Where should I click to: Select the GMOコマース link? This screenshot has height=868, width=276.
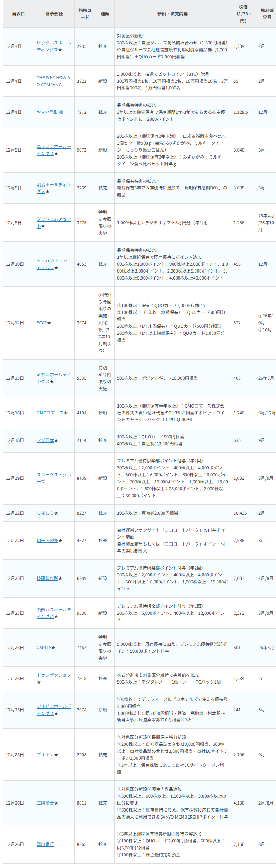[x=50, y=413]
